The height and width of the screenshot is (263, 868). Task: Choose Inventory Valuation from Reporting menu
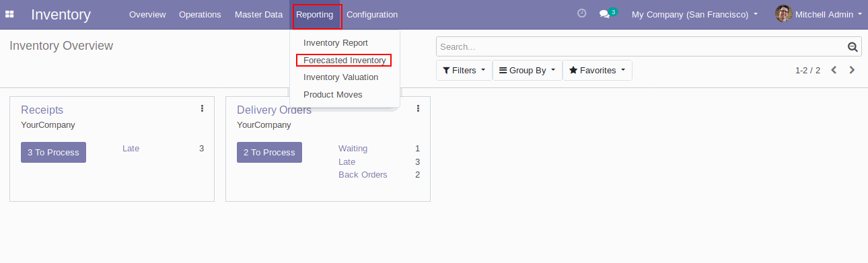[340, 77]
